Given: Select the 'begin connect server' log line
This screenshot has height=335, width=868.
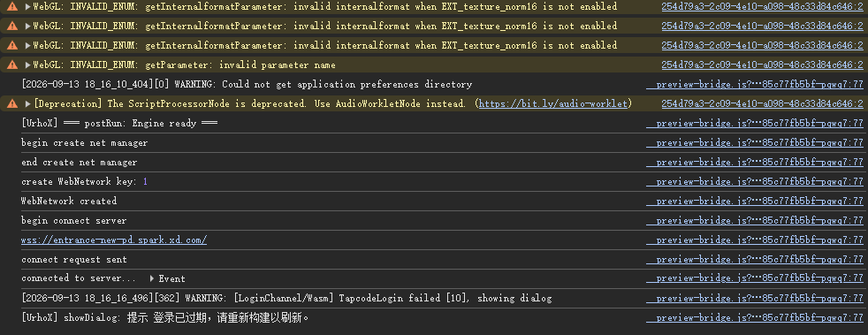Looking at the screenshot, I should pyautogui.click(x=74, y=220).
